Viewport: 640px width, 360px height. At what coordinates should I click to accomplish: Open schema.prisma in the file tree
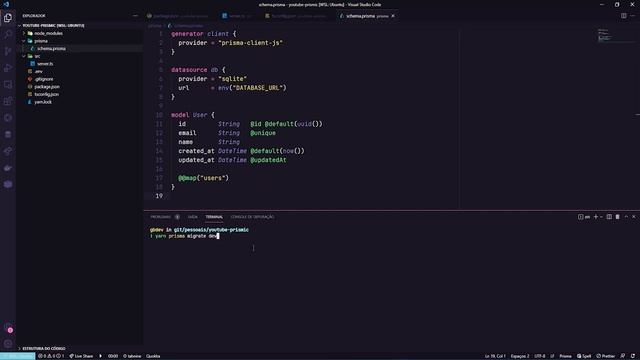(51, 49)
